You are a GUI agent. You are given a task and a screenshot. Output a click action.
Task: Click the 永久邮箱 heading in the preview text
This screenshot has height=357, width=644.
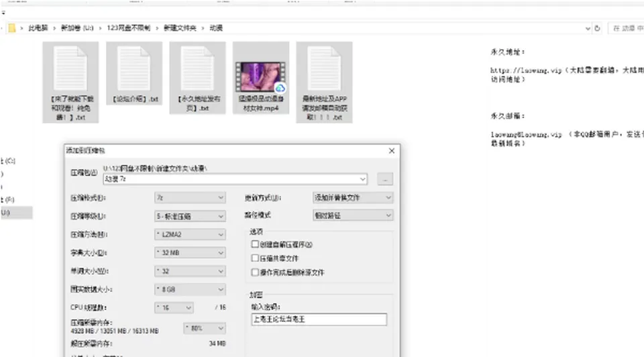(x=508, y=116)
